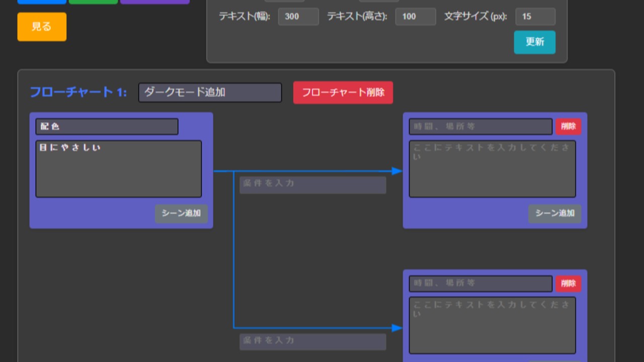Click the テキスト(幅) width field
The width and height of the screenshot is (644, 362).
[298, 17]
